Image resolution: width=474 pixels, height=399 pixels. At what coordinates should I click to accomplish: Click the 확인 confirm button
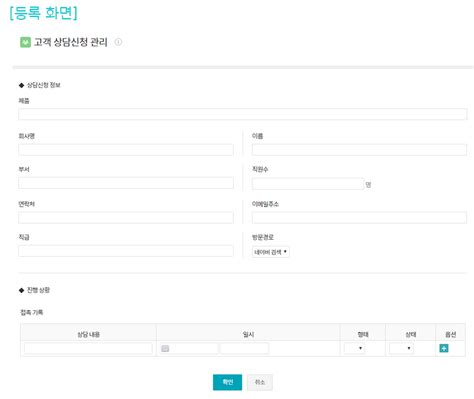click(227, 382)
